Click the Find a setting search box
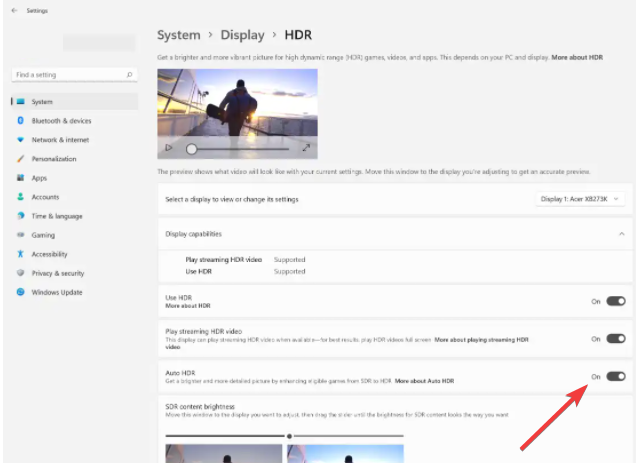This screenshot has height=463, width=636. pyautogui.click(x=68, y=75)
